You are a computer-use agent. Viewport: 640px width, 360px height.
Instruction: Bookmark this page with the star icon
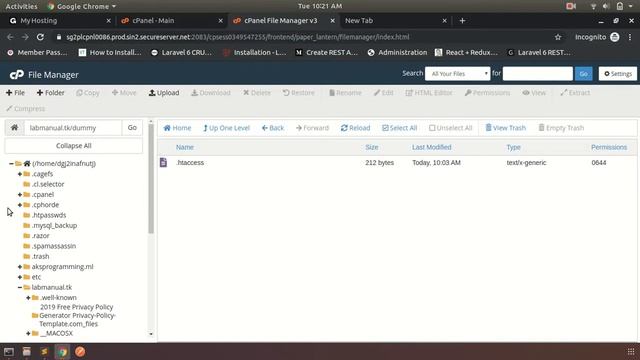pyautogui.click(x=558, y=37)
